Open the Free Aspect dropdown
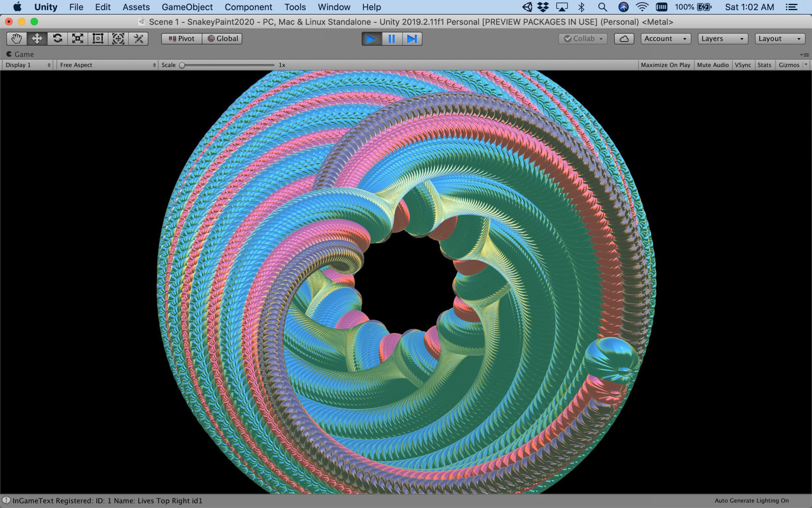This screenshot has height=508, width=812. pyautogui.click(x=107, y=65)
